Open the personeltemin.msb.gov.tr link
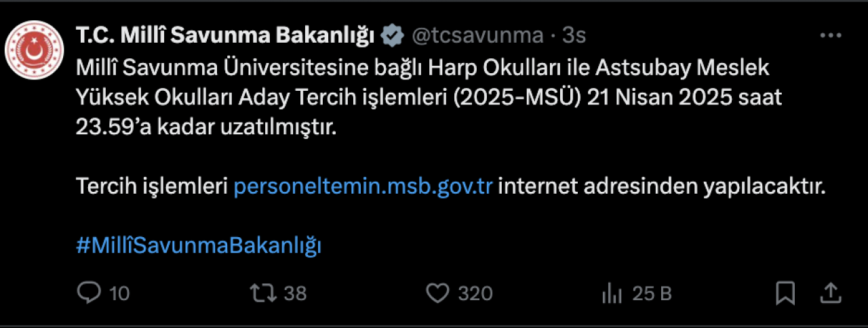The width and height of the screenshot is (868, 328). click(x=363, y=186)
